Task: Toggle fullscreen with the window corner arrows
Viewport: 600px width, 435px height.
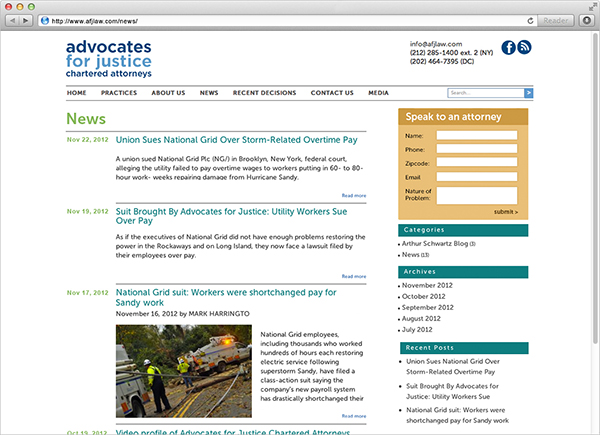Action: pyautogui.click(x=592, y=7)
